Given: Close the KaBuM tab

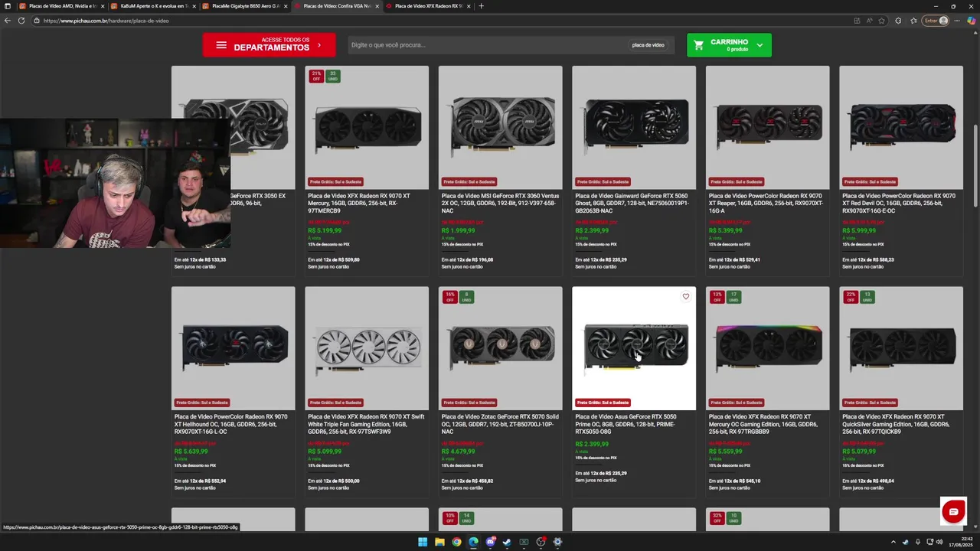Looking at the screenshot, I should point(194,6).
